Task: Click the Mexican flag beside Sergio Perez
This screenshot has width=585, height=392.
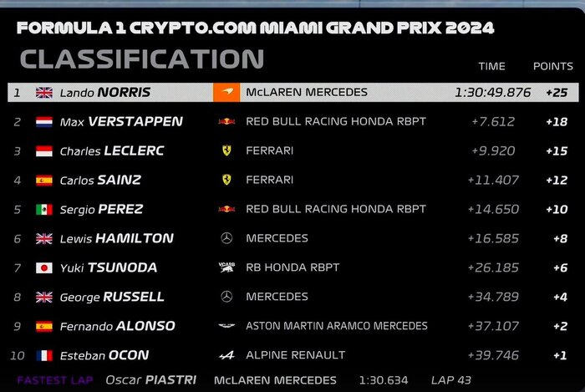Action: (43, 210)
